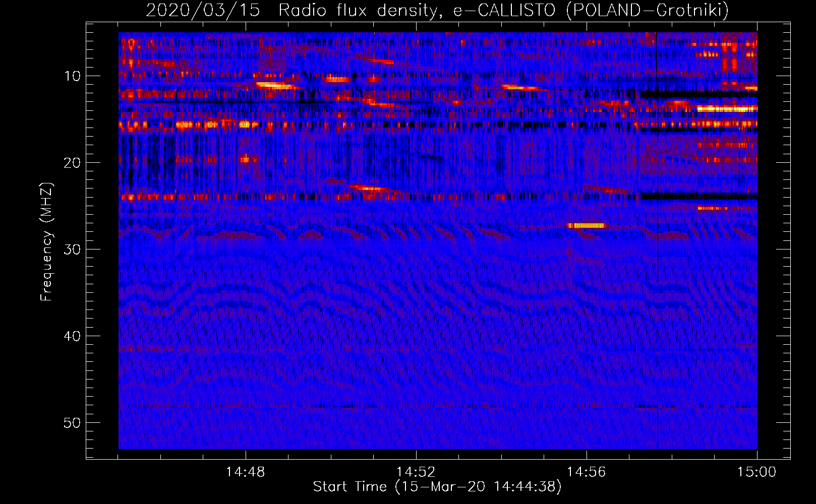The image size is (816, 504).
Task: Click the Start Time axis label
Action: tap(437, 487)
